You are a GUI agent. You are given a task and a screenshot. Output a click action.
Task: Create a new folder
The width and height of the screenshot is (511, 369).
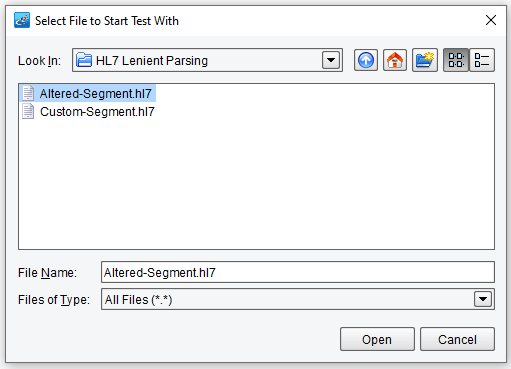425,60
